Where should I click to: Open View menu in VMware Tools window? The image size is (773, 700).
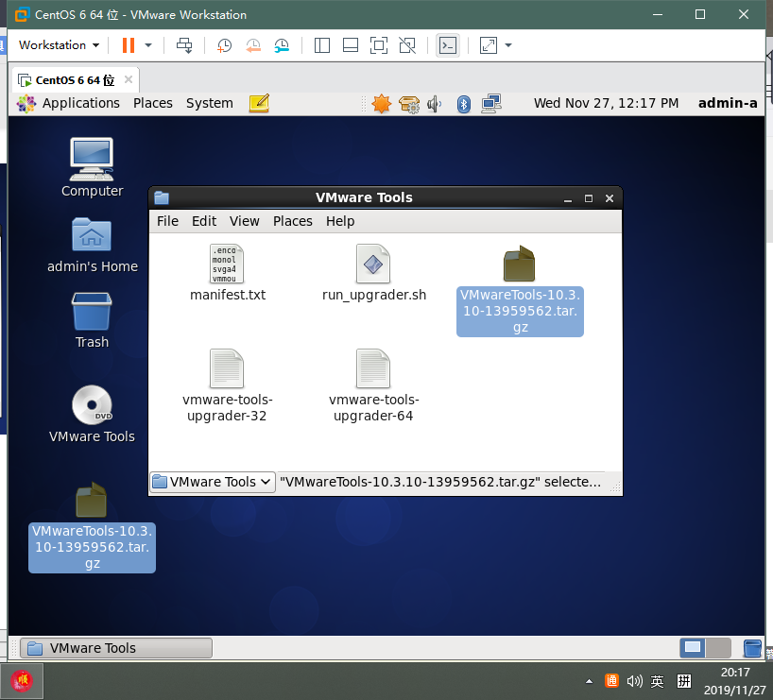pos(244,221)
